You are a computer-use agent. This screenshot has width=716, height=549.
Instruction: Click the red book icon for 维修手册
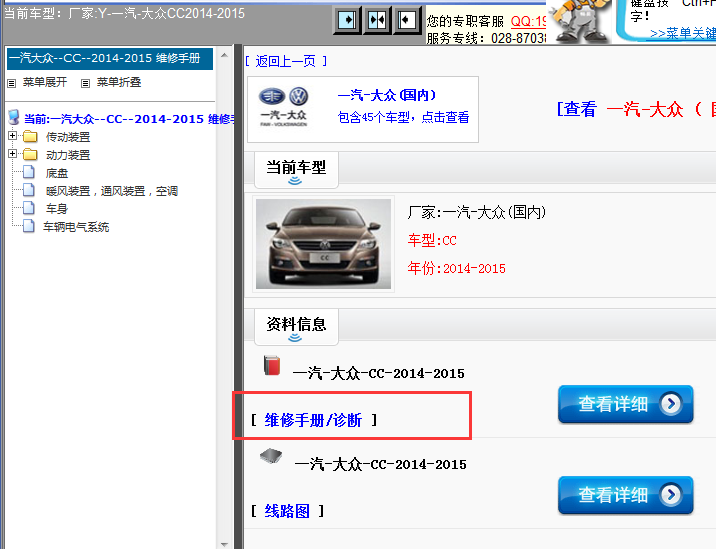tap(272, 365)
